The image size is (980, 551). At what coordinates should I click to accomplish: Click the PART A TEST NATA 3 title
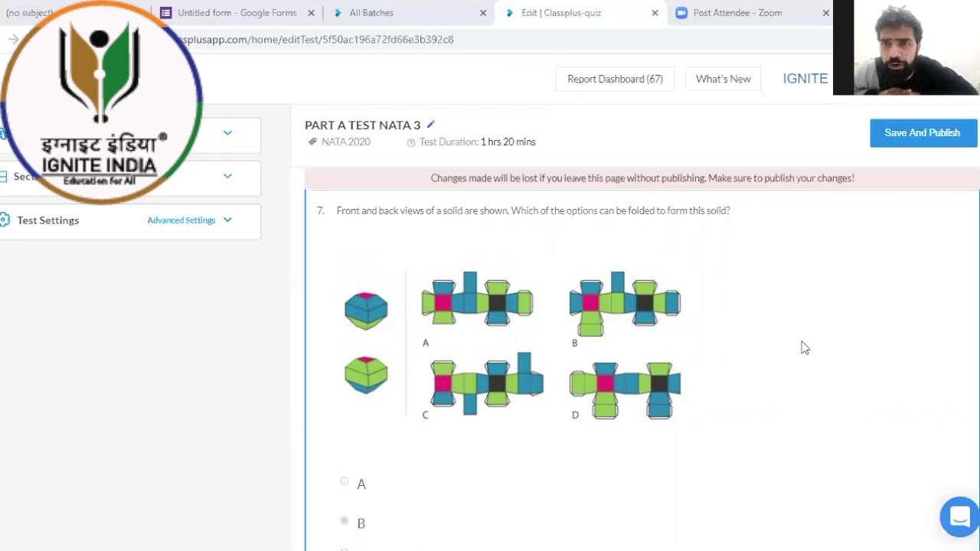[x=362, y=125]
